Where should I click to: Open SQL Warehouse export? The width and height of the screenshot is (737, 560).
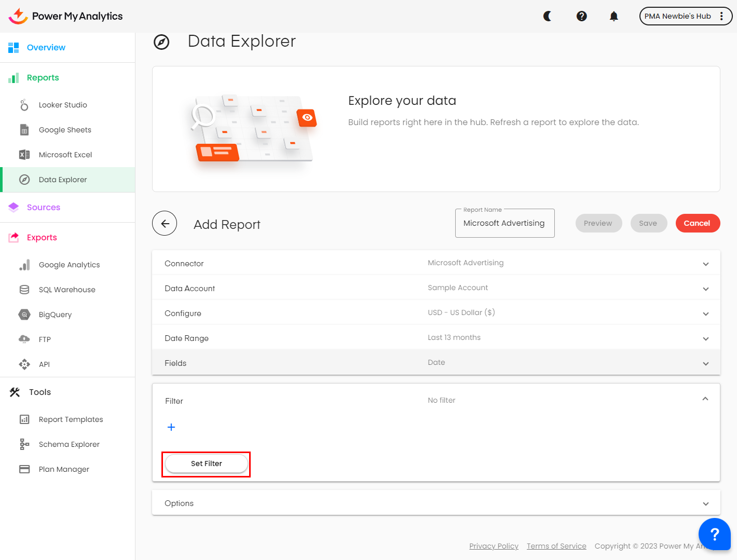coord(67,290)
